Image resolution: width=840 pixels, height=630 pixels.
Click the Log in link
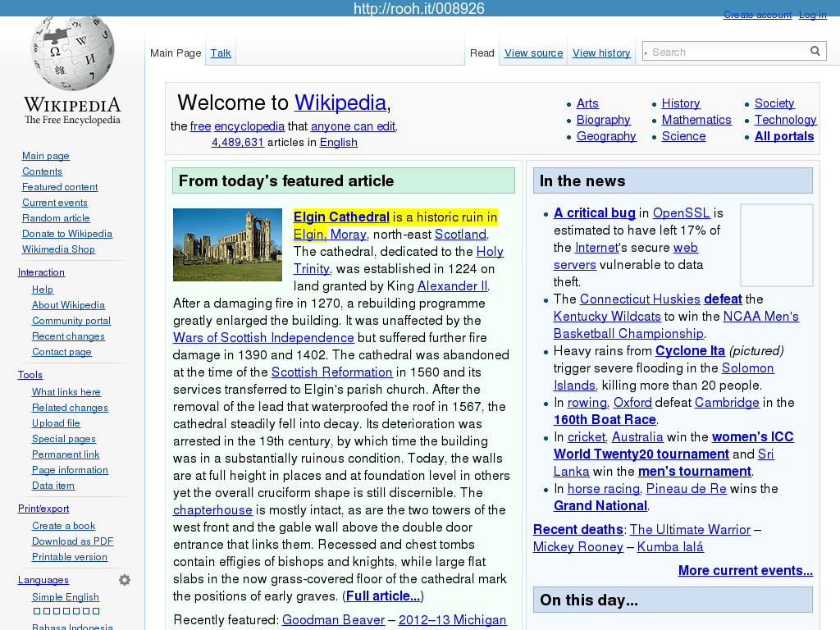click(812, 15)
